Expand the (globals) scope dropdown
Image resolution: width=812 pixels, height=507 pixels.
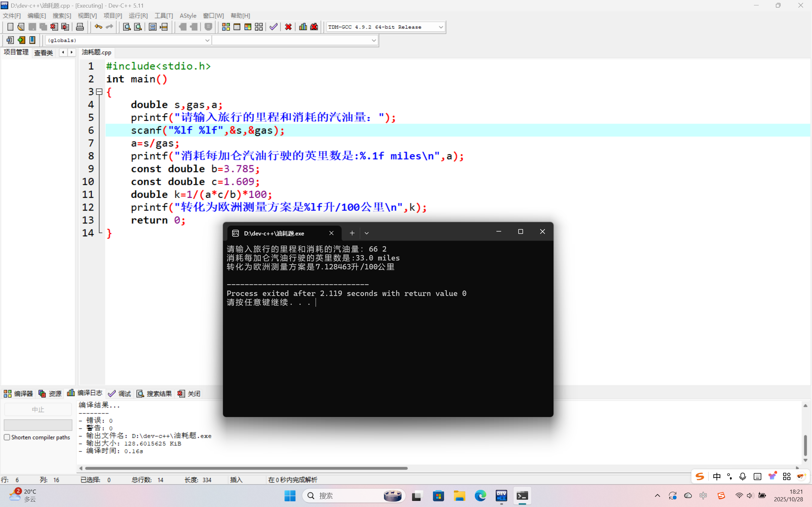[207, 40]
